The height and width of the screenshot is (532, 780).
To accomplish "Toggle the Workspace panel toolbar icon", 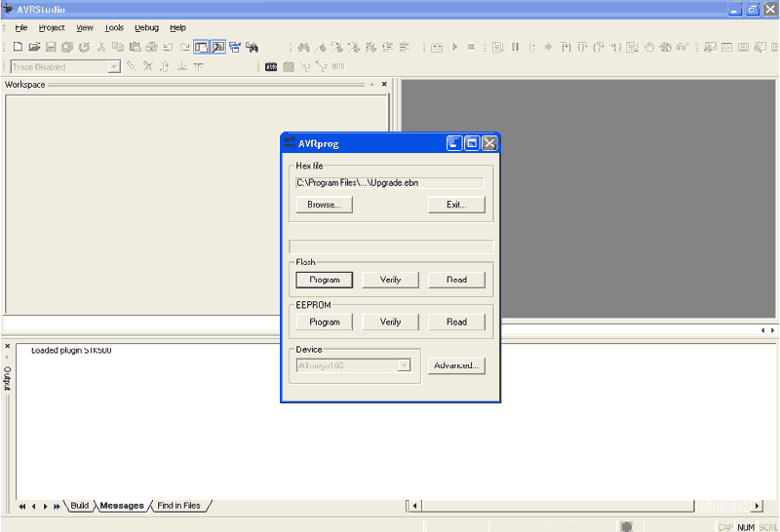I will (x=202, y=47).
